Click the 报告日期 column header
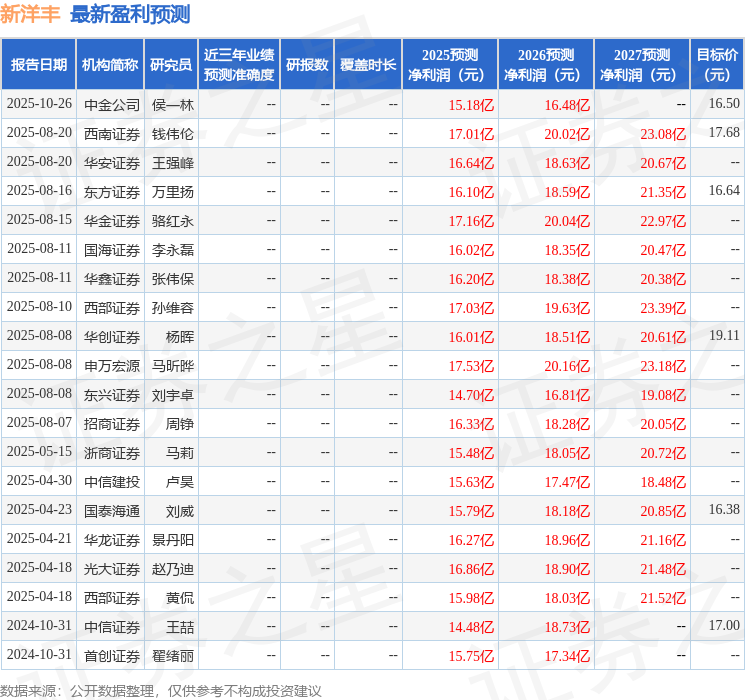The width and height of the screenshot is (745, 700). coord(39,65)
